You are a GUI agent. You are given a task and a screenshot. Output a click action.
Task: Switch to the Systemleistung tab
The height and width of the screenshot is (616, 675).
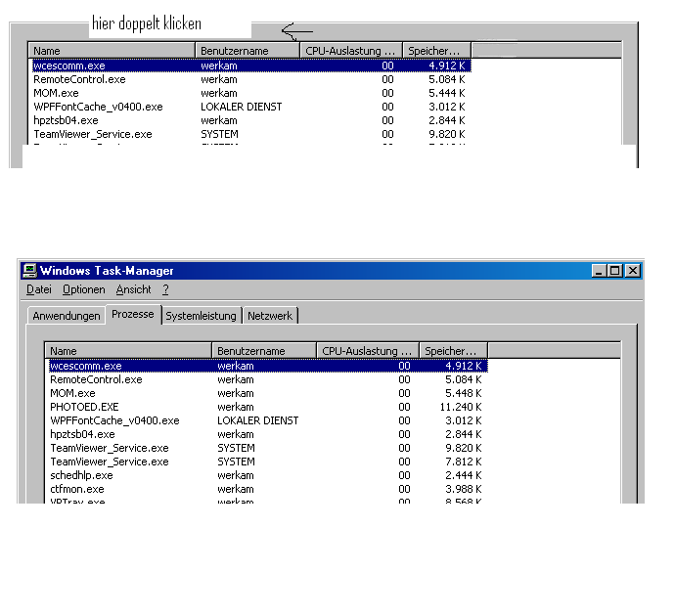coord(201,316)
